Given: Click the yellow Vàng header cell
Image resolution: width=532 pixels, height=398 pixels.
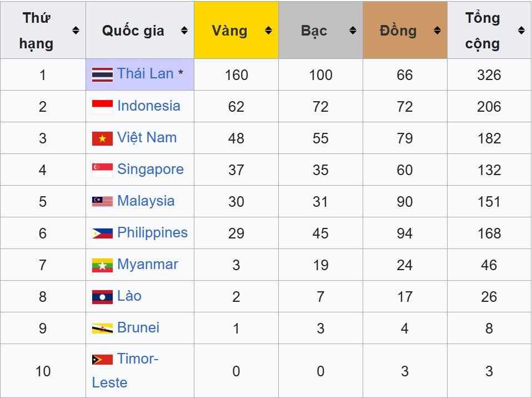Looking at the screenshot, I should (x=236, y=31).
